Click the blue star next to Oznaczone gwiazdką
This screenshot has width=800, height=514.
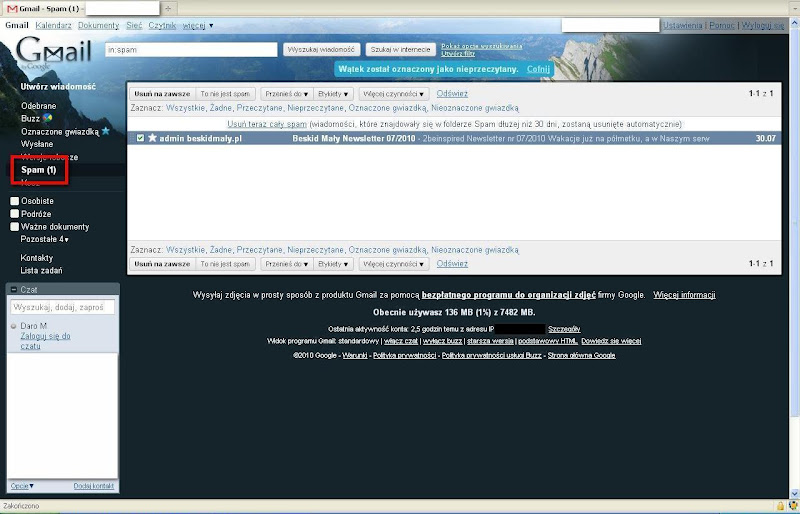point(106,131)
